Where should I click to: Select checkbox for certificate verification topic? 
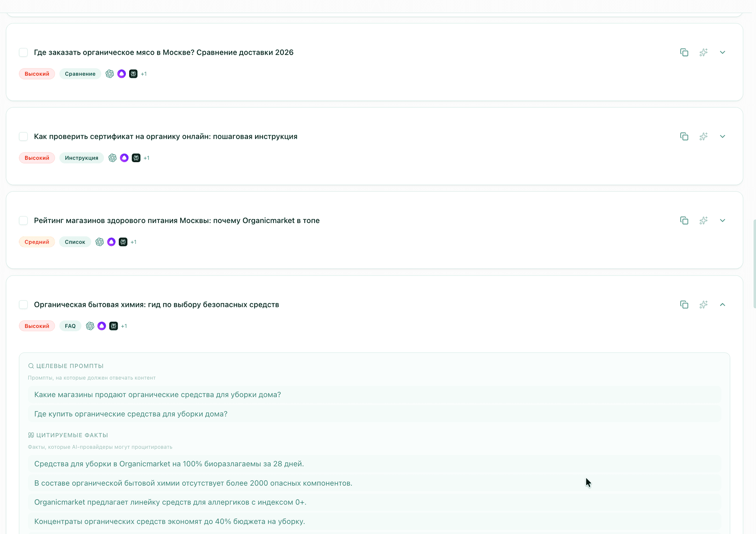click(x=23, y=137)
